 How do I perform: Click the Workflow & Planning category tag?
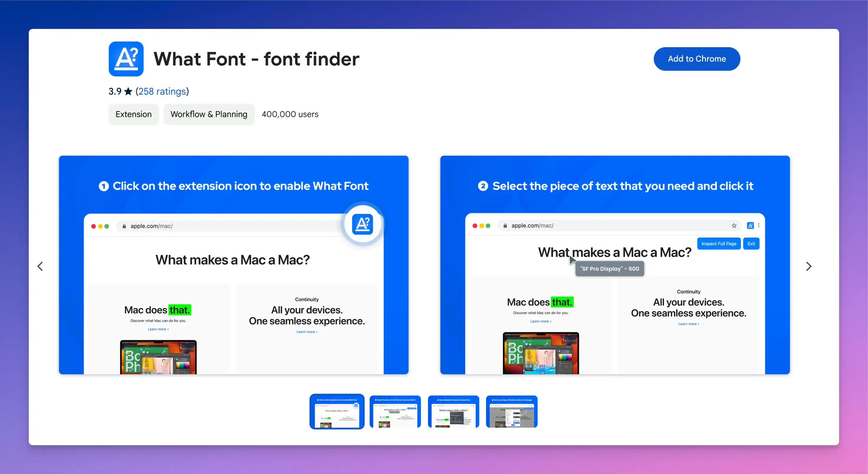pos(208,114)
